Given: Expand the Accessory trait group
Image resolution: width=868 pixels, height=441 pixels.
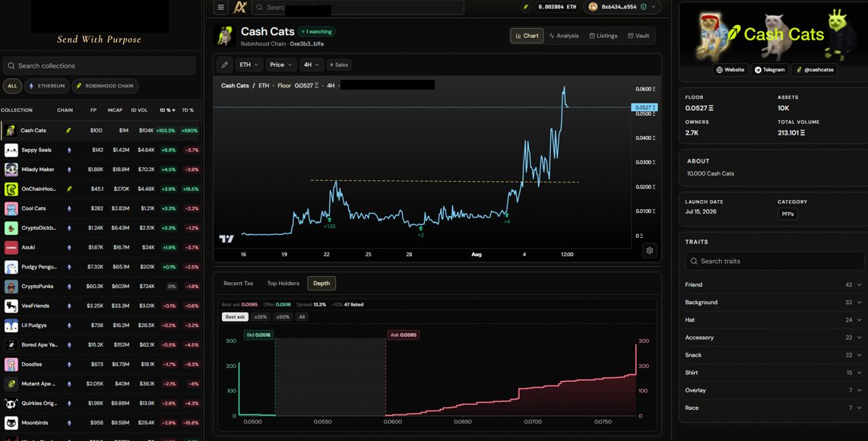Looking at the screenshot, I should coord(773,338).
